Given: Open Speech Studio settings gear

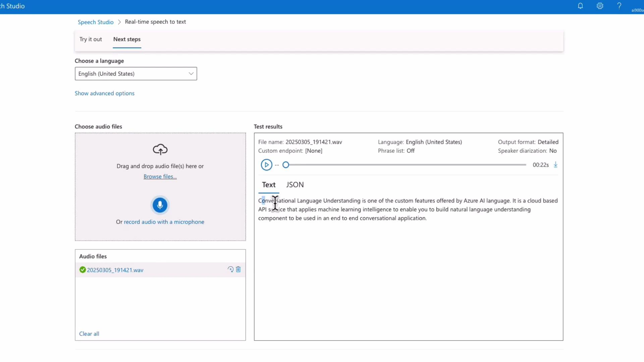Looking at the screenshot, I should [x=600, y=6].
